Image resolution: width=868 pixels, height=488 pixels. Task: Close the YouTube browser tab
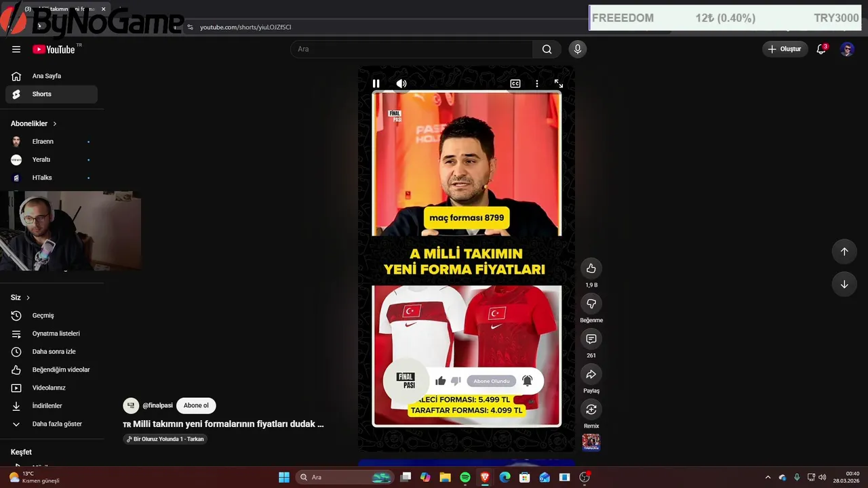point(104,9)
